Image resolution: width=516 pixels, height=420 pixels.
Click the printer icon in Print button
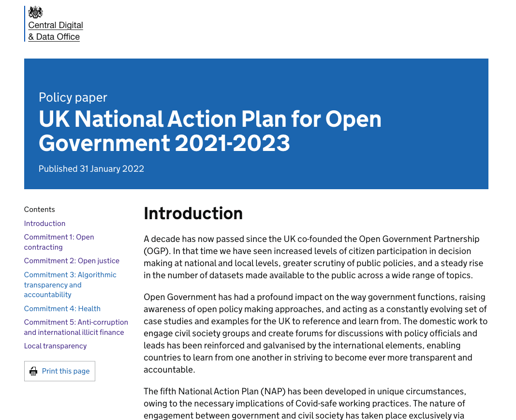33,371
